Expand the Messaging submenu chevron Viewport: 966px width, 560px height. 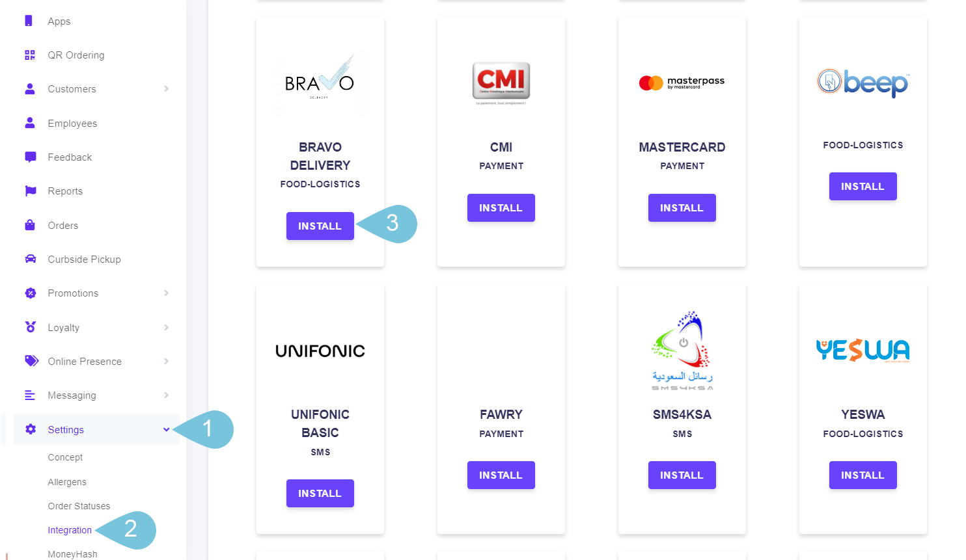[x=167, y=395]
